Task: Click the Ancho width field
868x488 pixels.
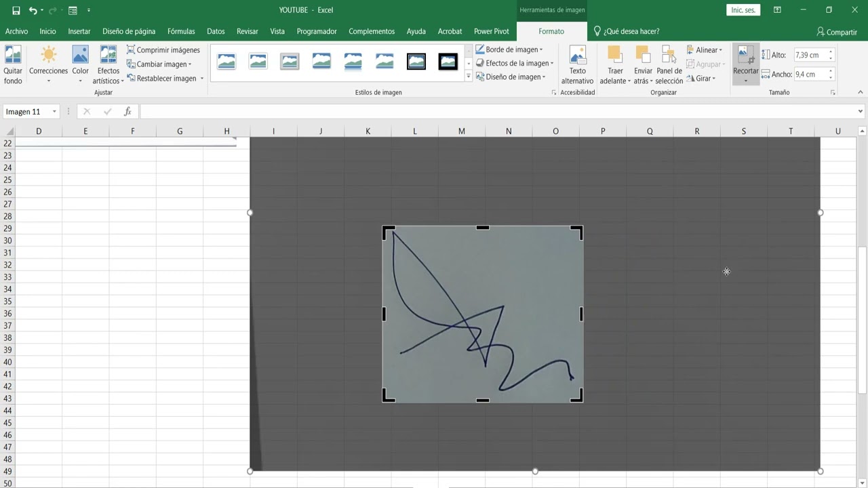Action: tap(810, 75)
